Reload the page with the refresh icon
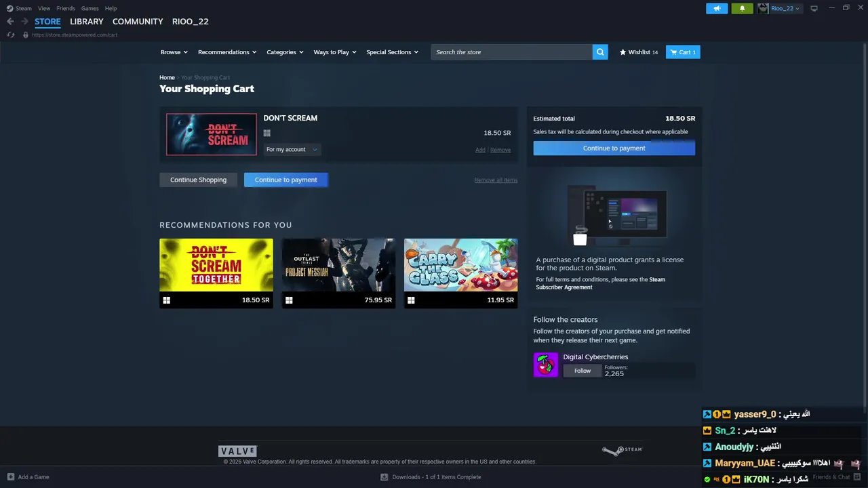Viewport: 868px width, 488px height. click(10, 35)
